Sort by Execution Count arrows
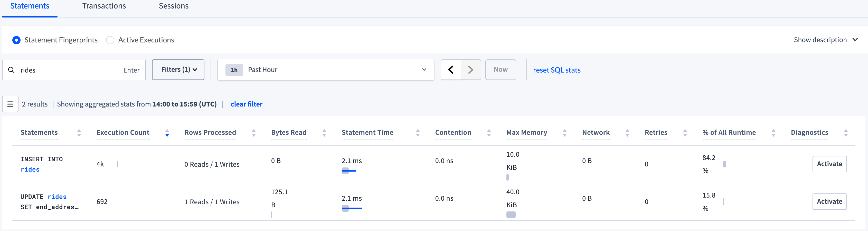This screenshot has width=868, height=231. click(167, 133)
